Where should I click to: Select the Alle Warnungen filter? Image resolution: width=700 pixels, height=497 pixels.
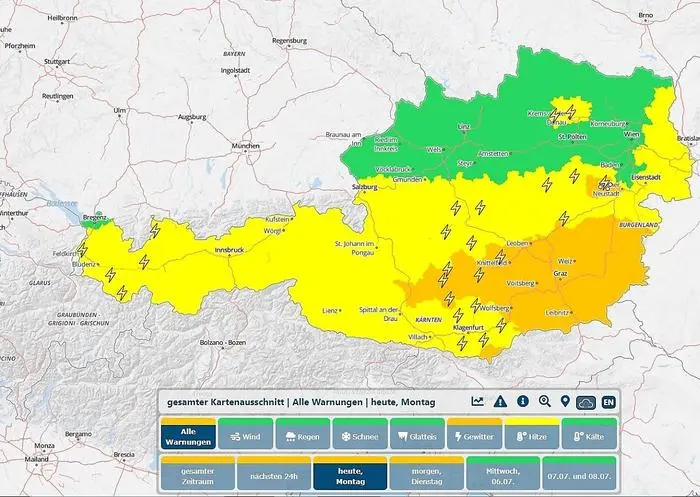(x=186, y=435)
